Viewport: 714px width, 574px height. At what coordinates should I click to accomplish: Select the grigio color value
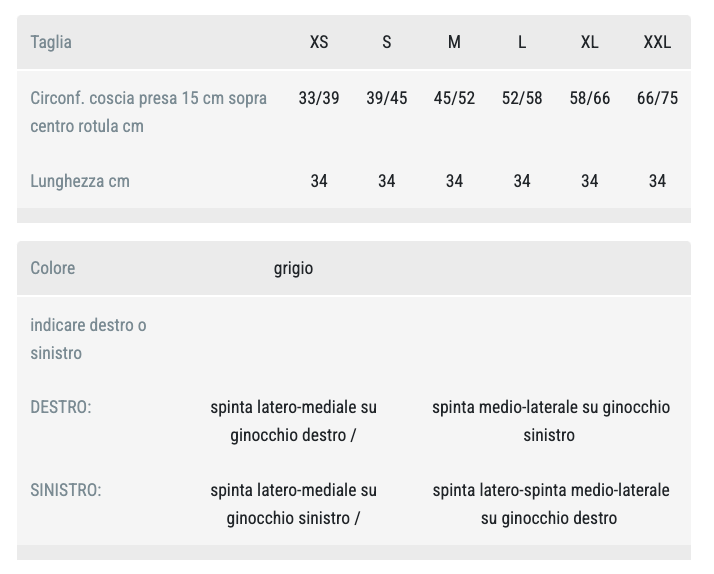(293, 268)
